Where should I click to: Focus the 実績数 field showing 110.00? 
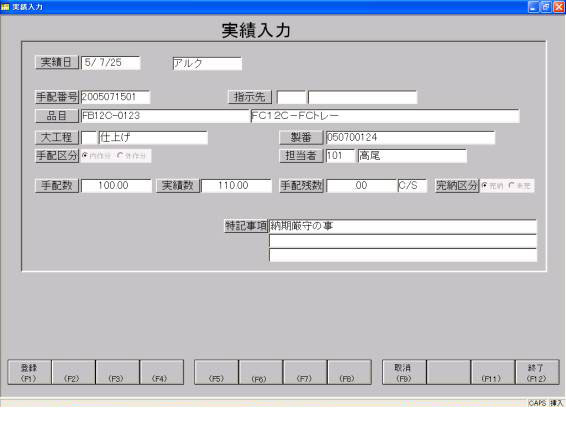[x=236, y=186]
